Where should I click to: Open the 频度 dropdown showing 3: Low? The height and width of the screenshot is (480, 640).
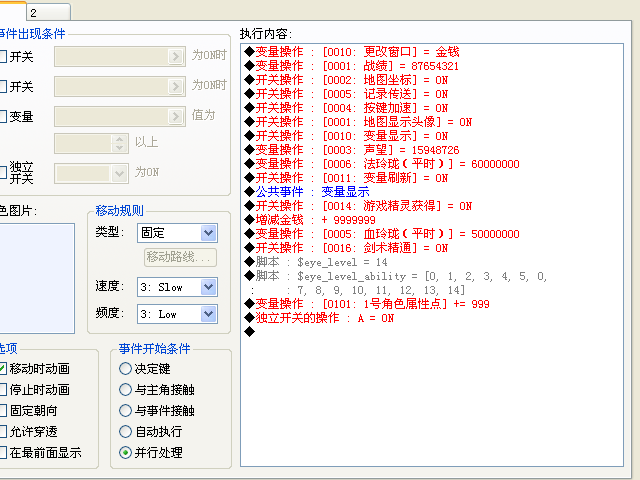[x=178, y=314]
